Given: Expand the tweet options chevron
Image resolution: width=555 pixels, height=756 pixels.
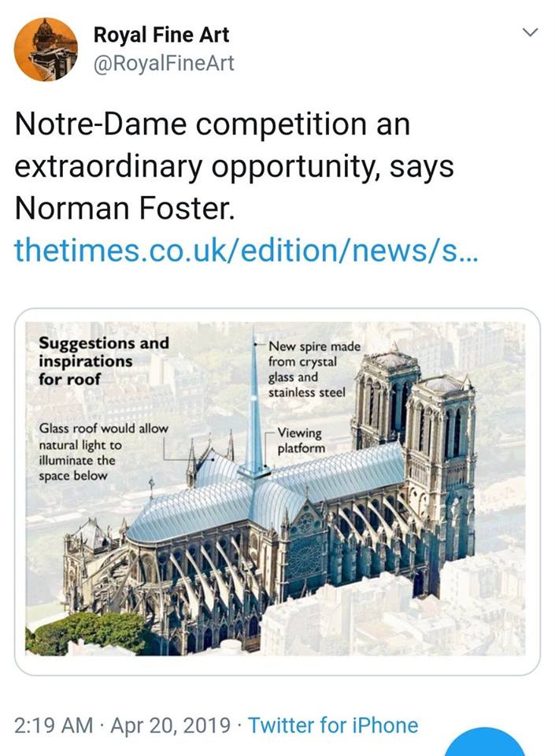Looking at the screenshot, I should click(531, 33).
